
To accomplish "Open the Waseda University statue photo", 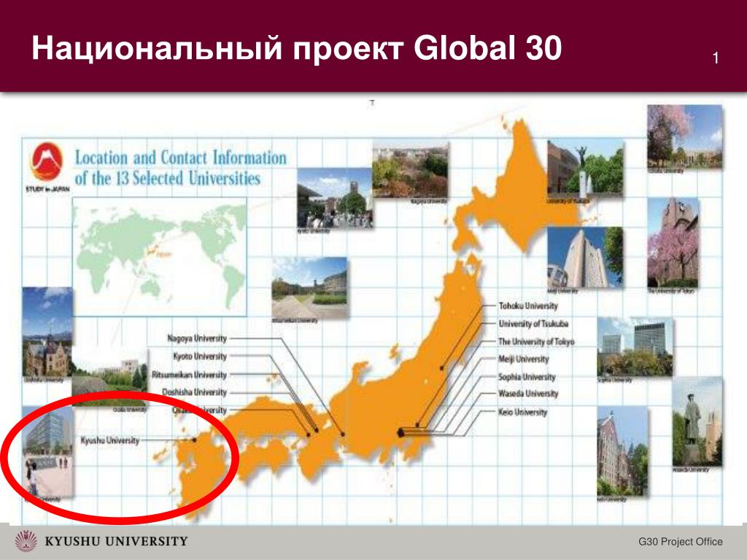I will tap(697, 421).
